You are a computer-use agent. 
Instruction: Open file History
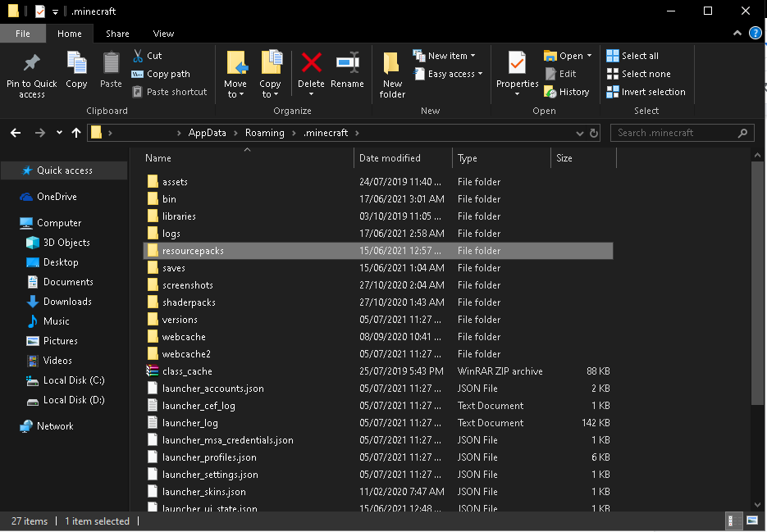click(x=567, y=92)
